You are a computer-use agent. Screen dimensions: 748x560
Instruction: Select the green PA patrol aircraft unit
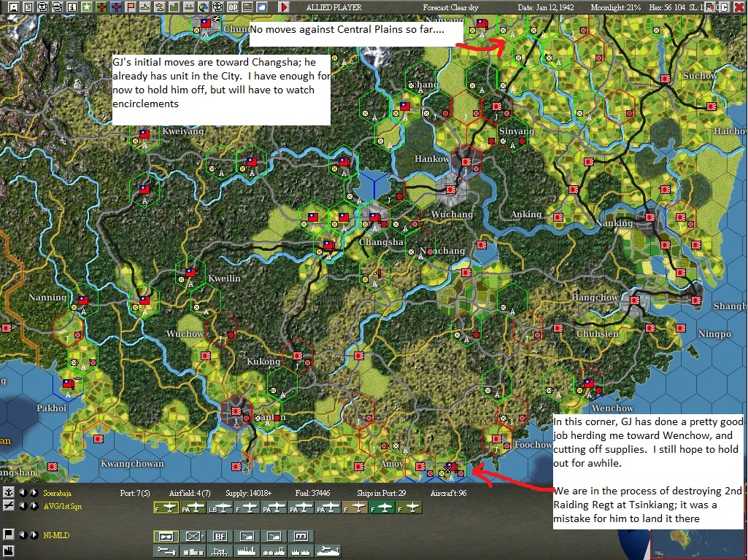pyautogui.click(x=193, y=508)
